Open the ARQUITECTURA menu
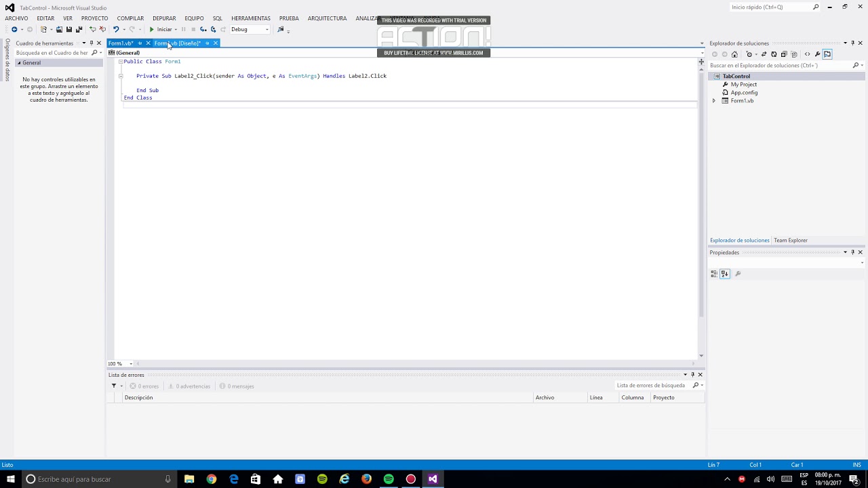 (327, 18)
